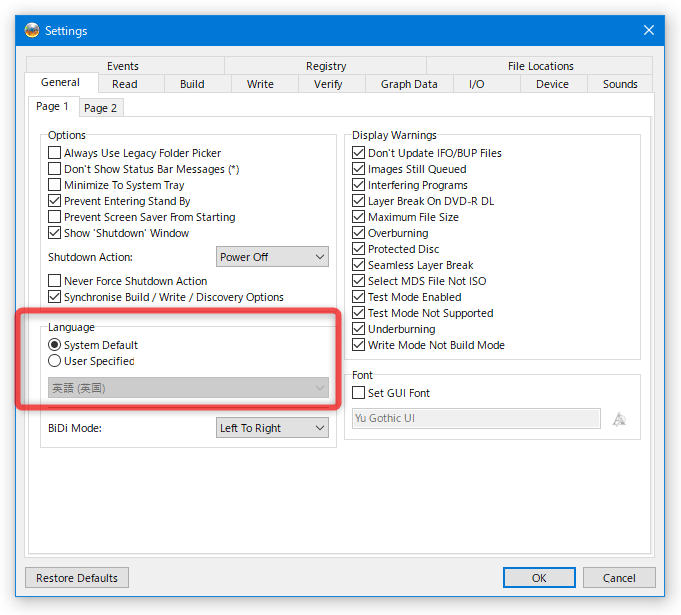Confirm settings with OK button
The height and width of the screenshot is (615, 681).
click(x=539, y=578)
